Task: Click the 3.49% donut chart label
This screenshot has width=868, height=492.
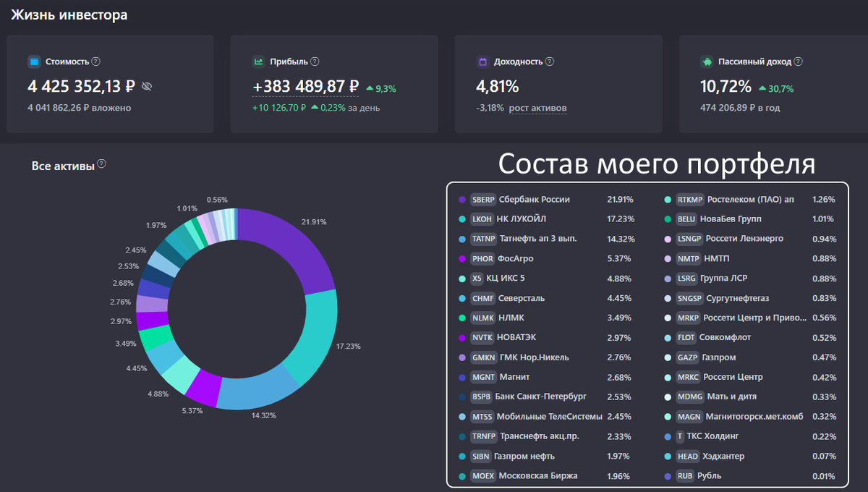Action: (126, 344)
